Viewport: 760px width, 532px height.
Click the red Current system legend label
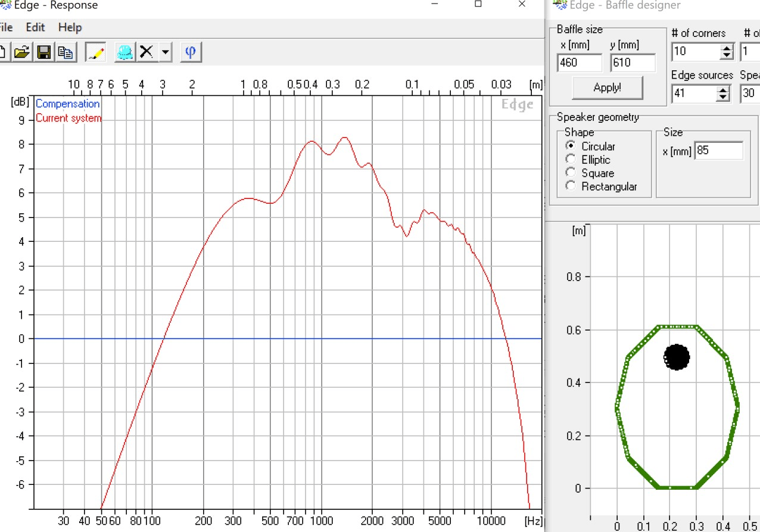pyautogui.click(x=68, y=118)
